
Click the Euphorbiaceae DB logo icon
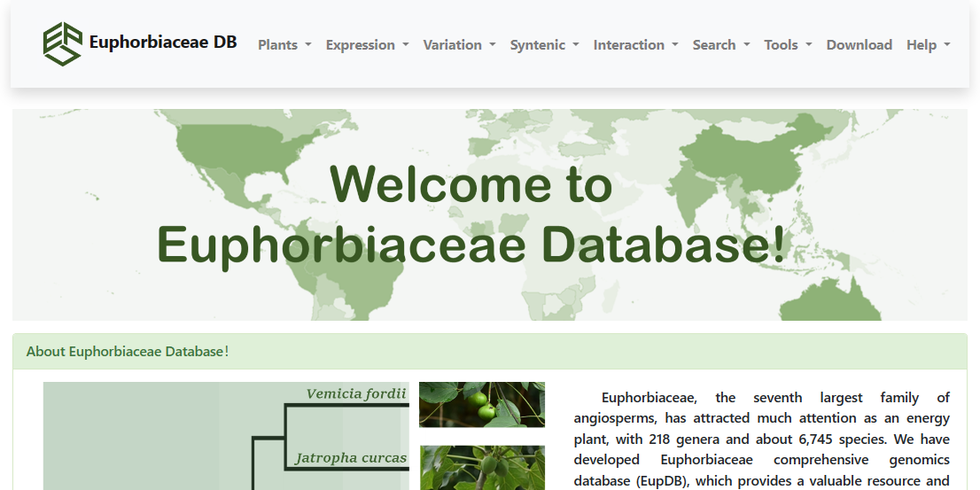(x=62, y=43)
